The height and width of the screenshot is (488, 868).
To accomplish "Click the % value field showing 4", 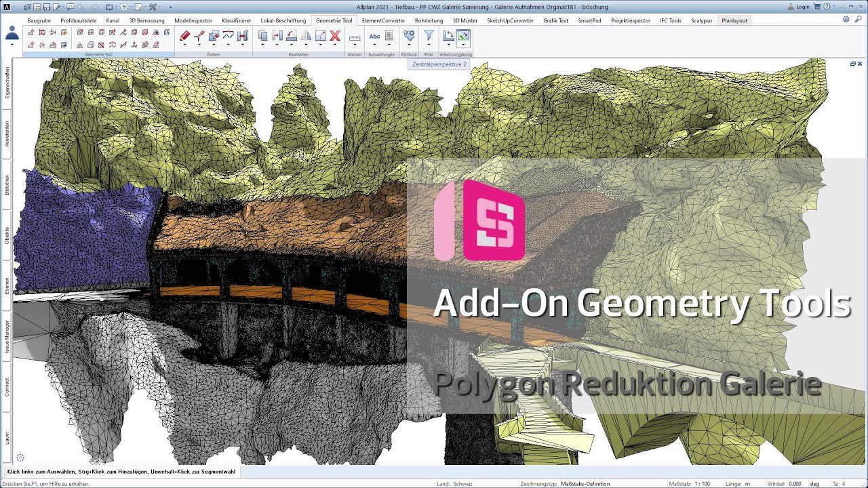I will [x=844, y=484].
